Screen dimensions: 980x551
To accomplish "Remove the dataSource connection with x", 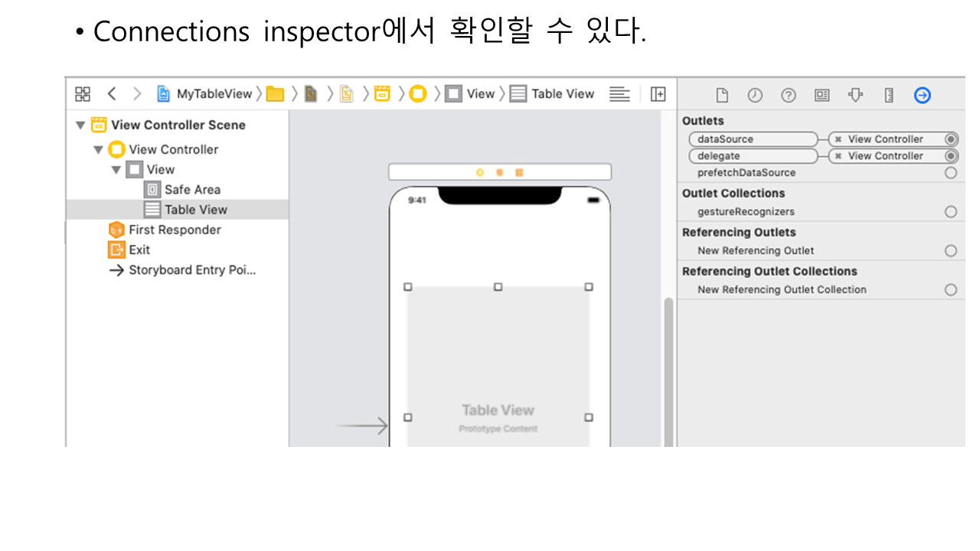I will pos(838,139).
